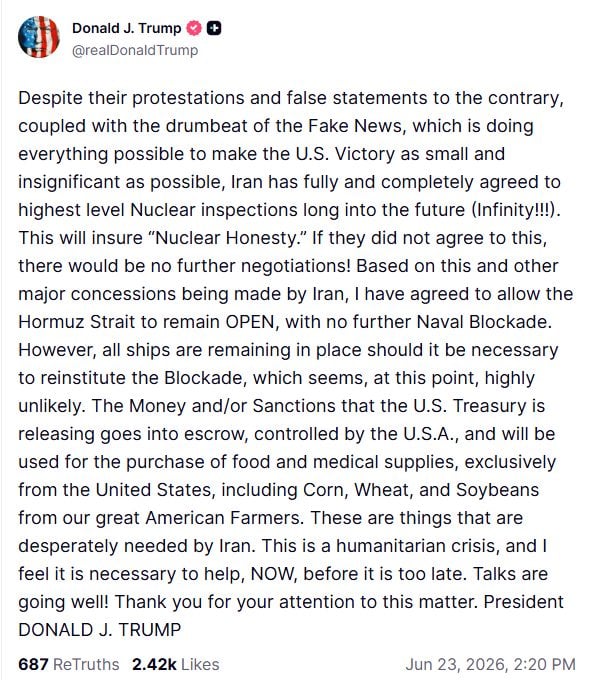This screenshot has height=680, width=589.
Task: Click the pink verified checkmark badge
Action: pos(193,29)
